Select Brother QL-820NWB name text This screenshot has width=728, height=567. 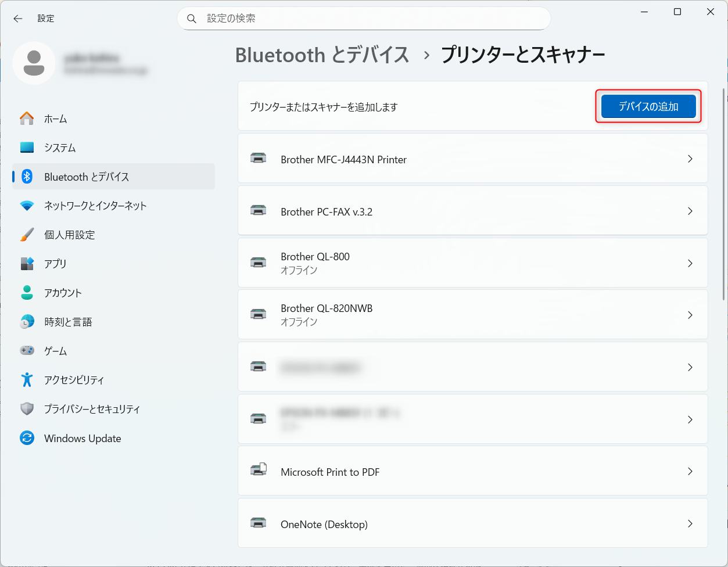pos(327,308)
